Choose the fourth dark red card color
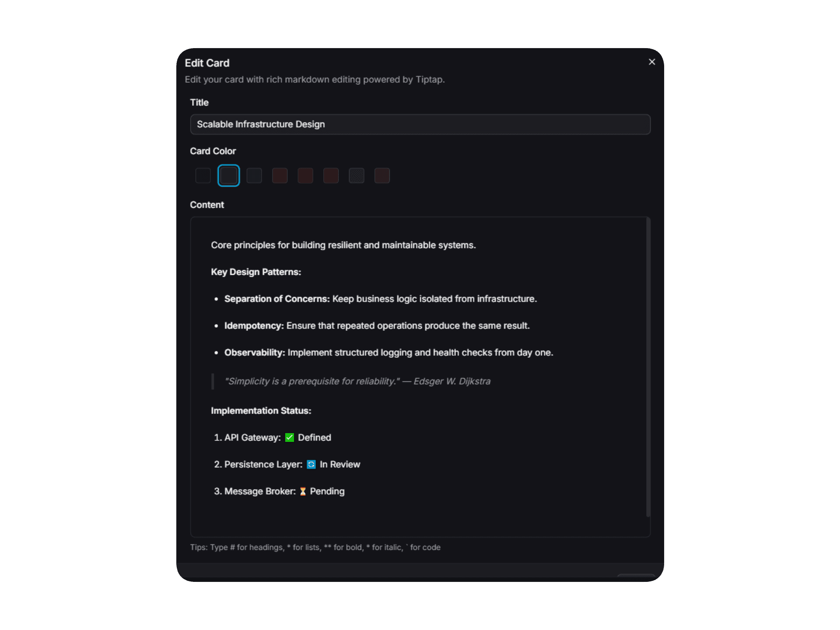Image resolution: width=840 pixels, height=630 pixels. (x=280, y=175)
